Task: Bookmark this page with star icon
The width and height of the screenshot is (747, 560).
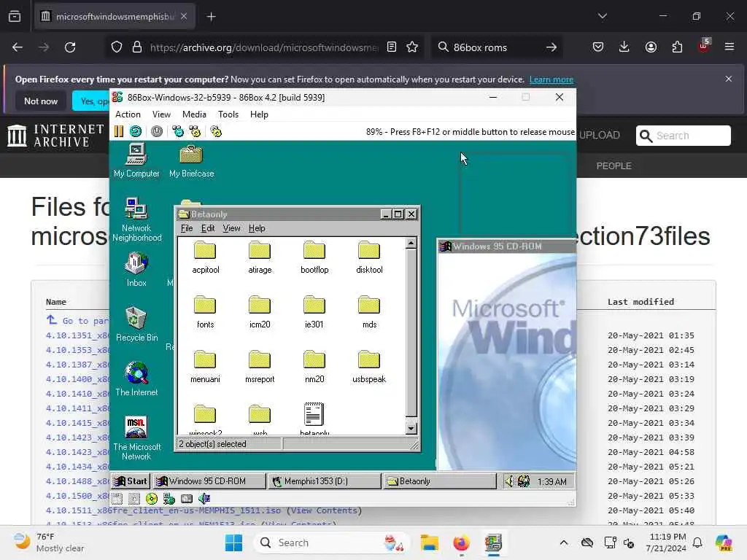Action: (412, 47)
